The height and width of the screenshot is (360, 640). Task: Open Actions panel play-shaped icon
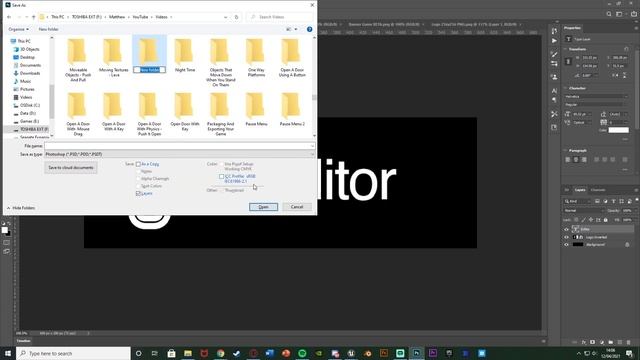pyautogui.click(x=554, y=41)
